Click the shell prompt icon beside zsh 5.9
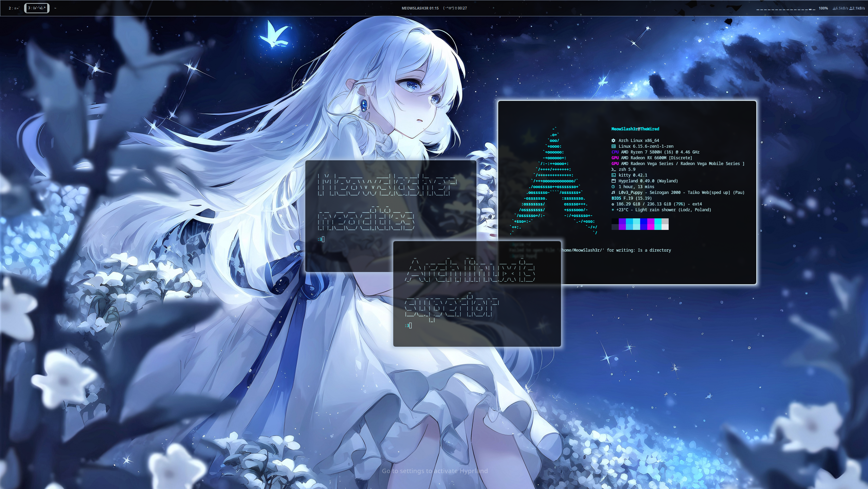 pyautogui.click(x=613, y=169)
